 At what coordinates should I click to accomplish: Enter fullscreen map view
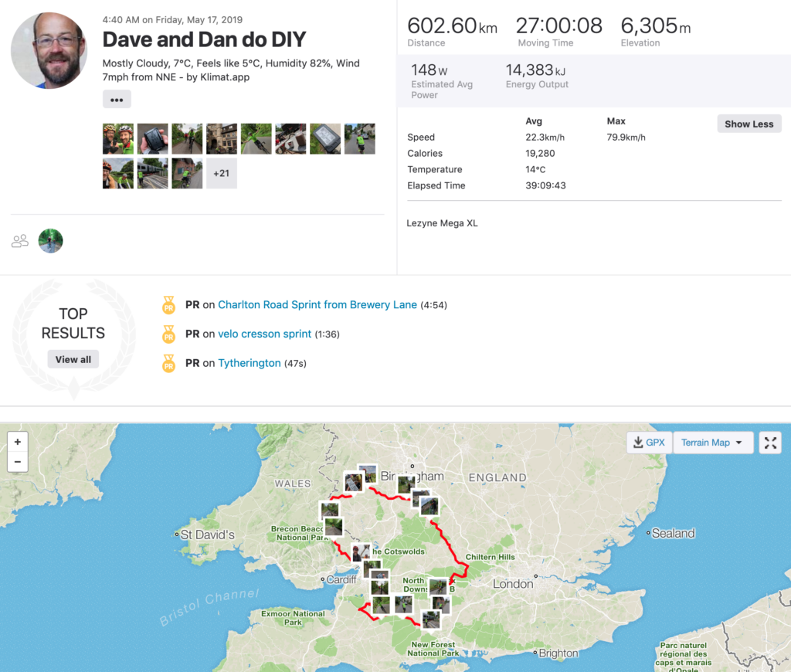770,443
